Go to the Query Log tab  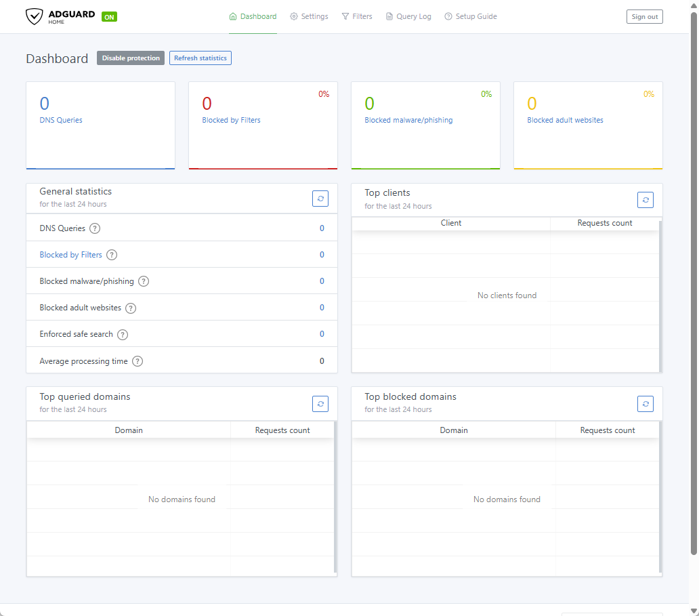(408, 16)
